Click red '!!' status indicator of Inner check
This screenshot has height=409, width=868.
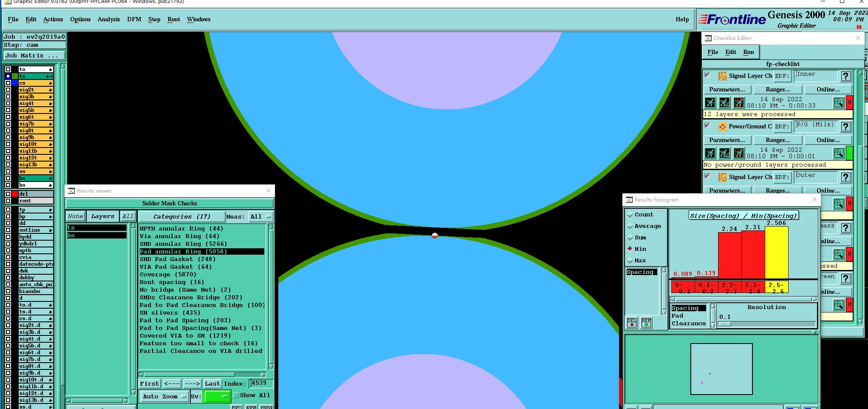point(849,102)
